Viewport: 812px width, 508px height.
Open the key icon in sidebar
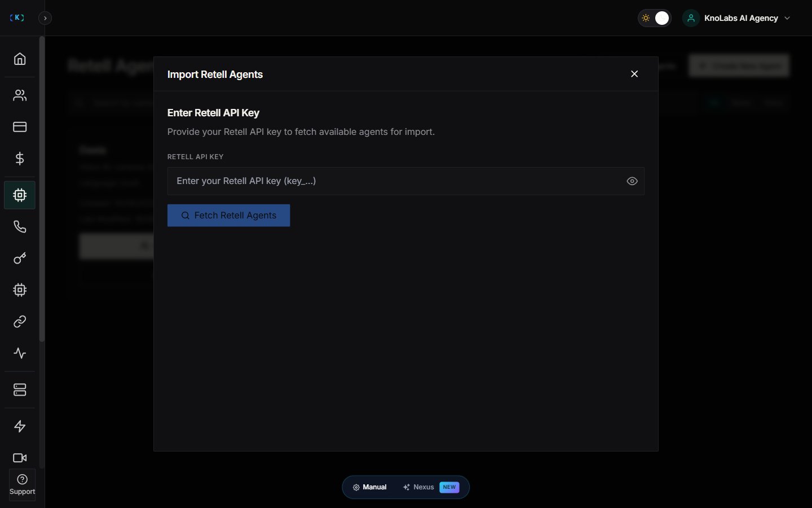point(20,259)
